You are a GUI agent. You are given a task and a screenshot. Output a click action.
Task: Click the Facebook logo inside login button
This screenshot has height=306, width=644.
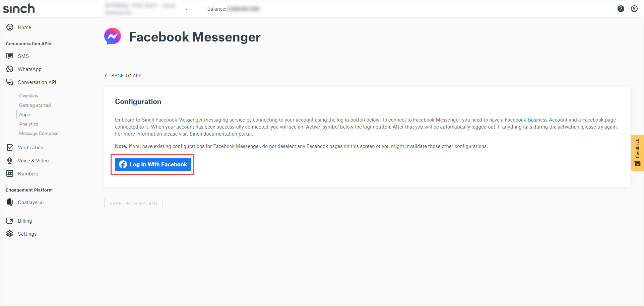click(123, 164)
